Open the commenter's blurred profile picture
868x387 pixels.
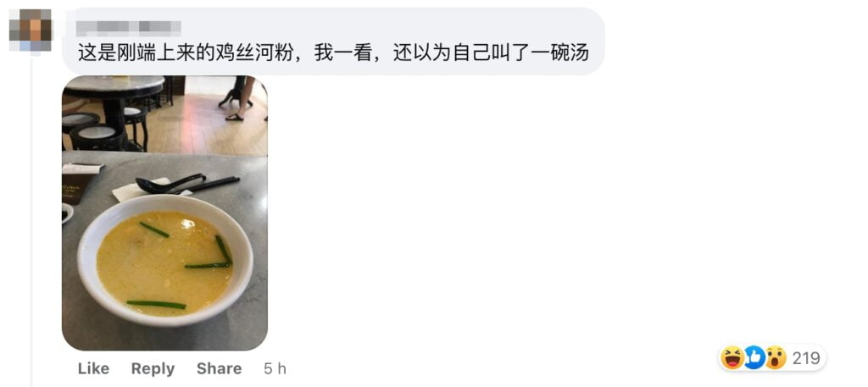31,30
